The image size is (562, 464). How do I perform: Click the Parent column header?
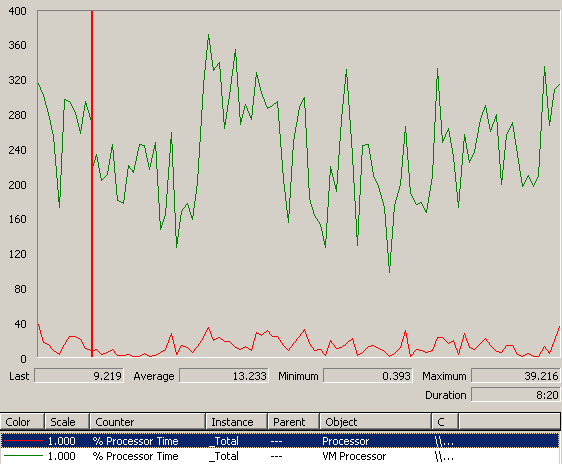coord(293,422)
